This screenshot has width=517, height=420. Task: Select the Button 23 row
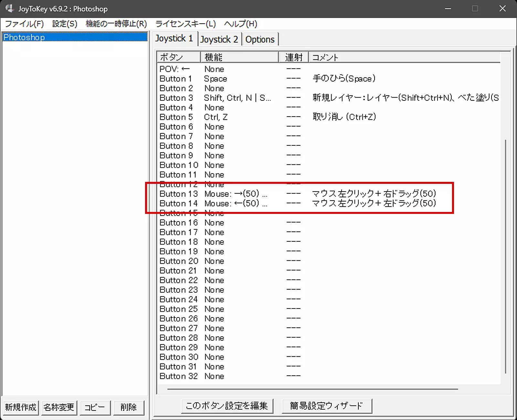pos(329,290)
